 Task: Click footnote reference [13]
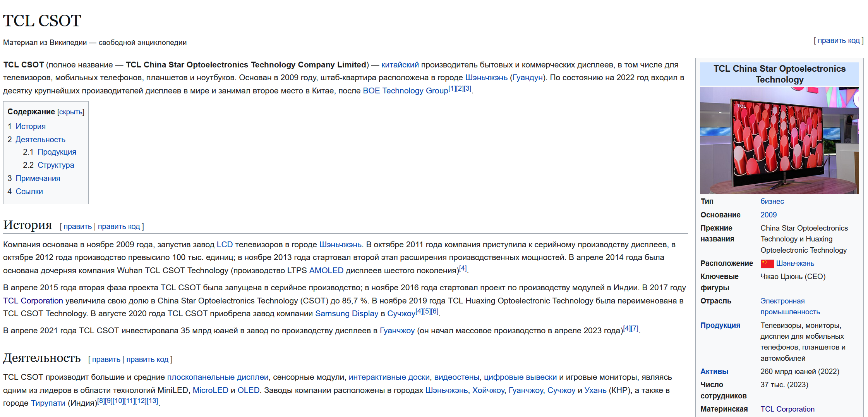click(152, 401)
